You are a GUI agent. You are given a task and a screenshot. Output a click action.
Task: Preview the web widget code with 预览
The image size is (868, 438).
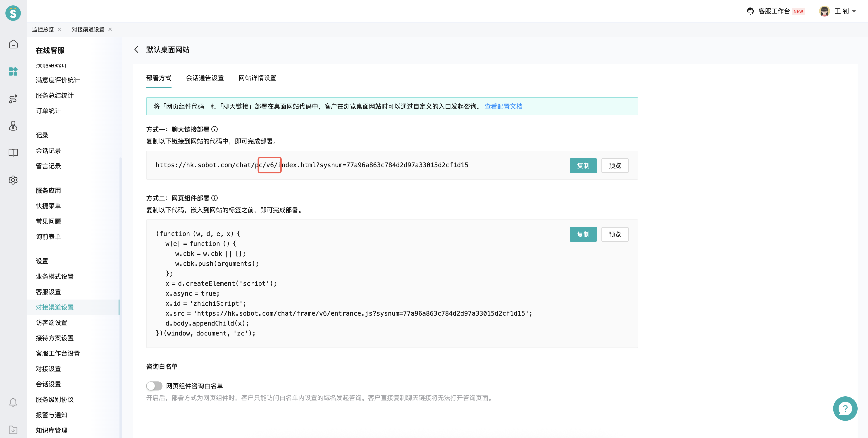click(x=615, y=234)
